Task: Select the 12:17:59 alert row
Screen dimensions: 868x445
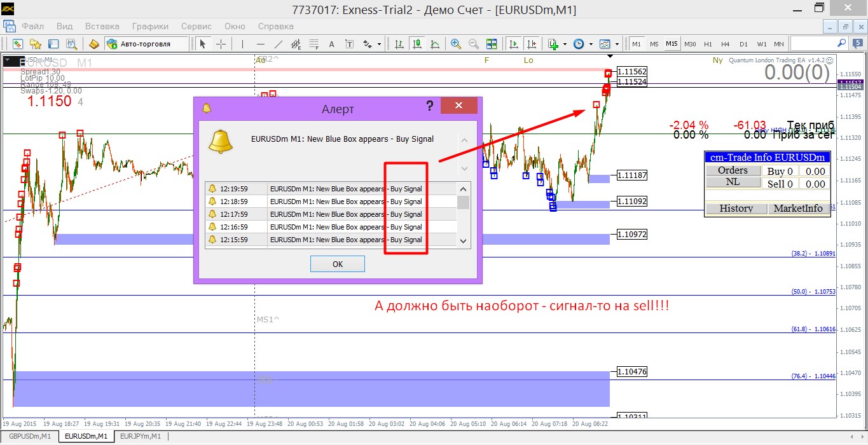Action: [x=331, y=214]
